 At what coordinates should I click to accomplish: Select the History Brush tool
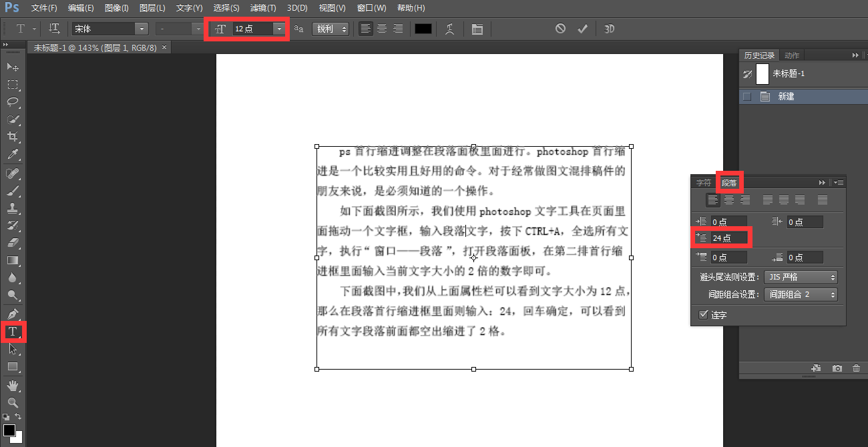[x=12, y=226]
